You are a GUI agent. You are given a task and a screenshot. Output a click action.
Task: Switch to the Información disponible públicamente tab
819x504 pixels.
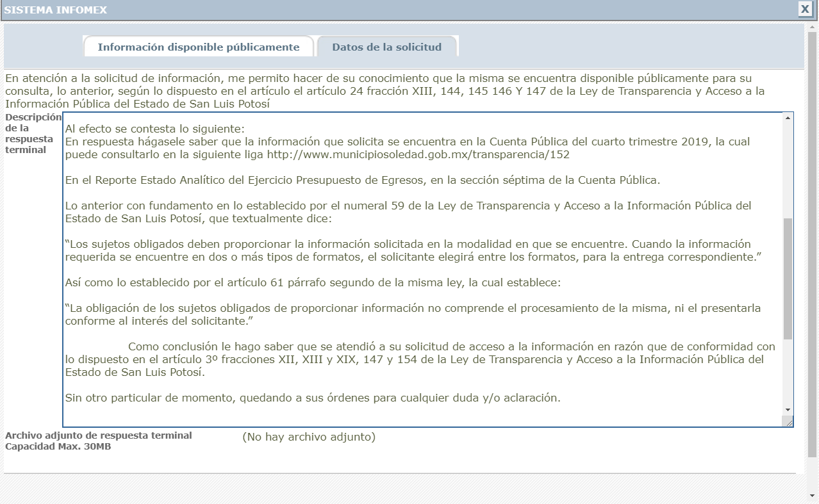[199, 47]
